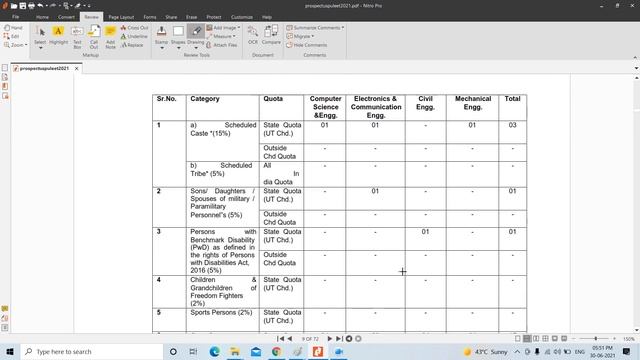Screen dimensions: 640x360
Task: Apply Cross Out markup
Action: pyautogui.click(x=134, y=28)
